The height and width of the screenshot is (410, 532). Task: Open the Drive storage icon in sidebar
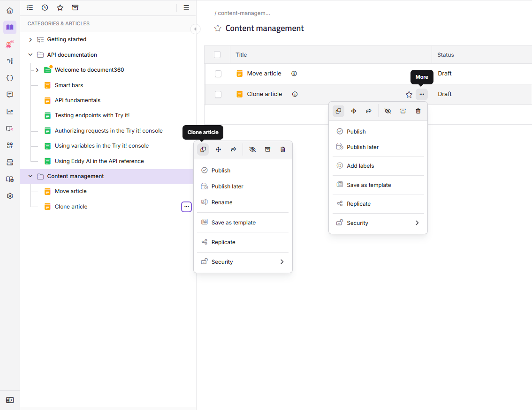coord(10,162)
